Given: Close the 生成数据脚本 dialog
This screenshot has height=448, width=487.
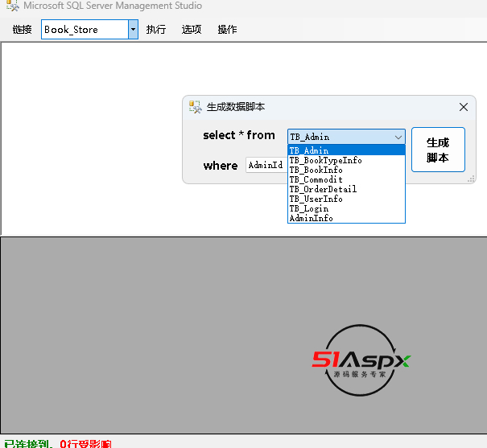Looking at the screenshot, I should click(x=464, y=107).
